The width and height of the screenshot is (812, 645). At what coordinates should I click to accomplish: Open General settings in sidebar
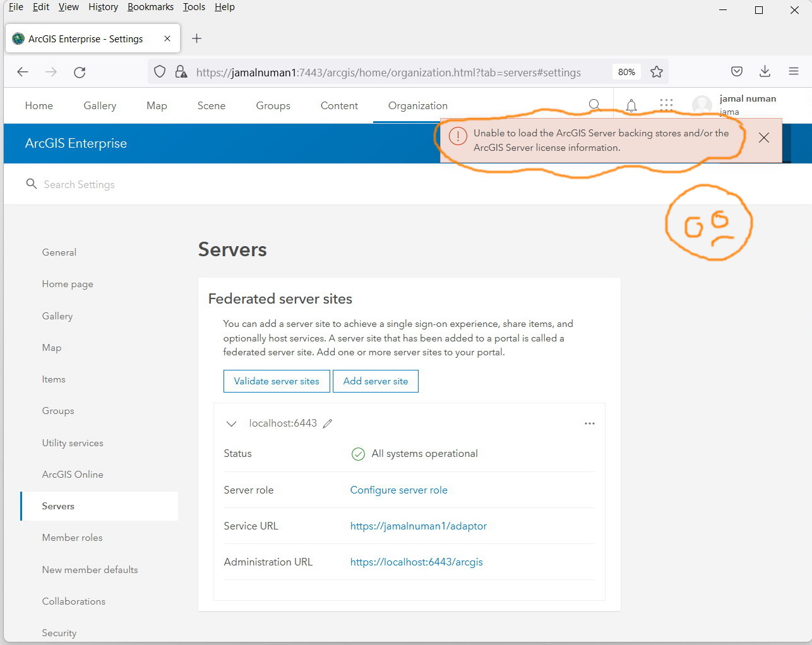[x=59, y=252]
